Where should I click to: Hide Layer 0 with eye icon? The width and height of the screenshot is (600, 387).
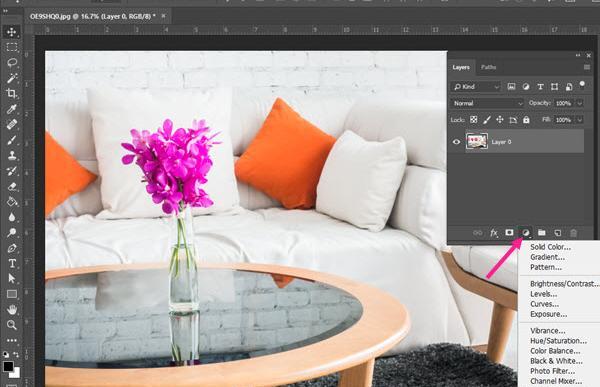(x=456, y=142)
